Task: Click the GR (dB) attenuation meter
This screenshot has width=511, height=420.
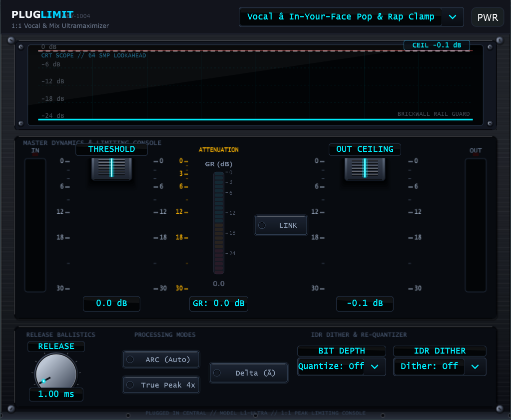Action: [x=219, y=223]
